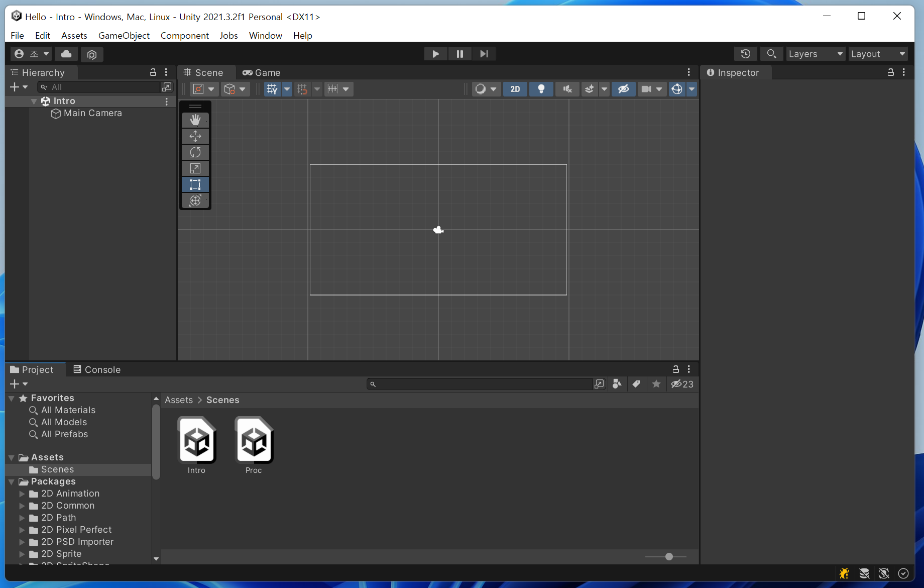Screen dimensions: 924x588
Task: Click the Project search field
Action: point(480,384)
